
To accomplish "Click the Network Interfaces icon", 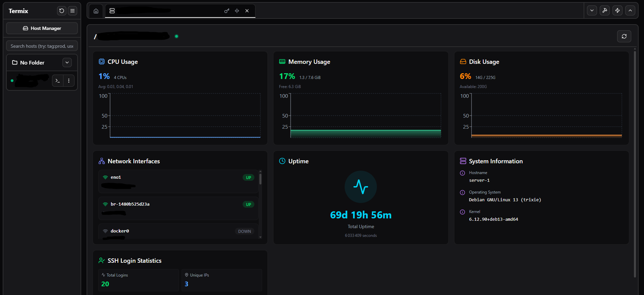I will pos(102,161).
